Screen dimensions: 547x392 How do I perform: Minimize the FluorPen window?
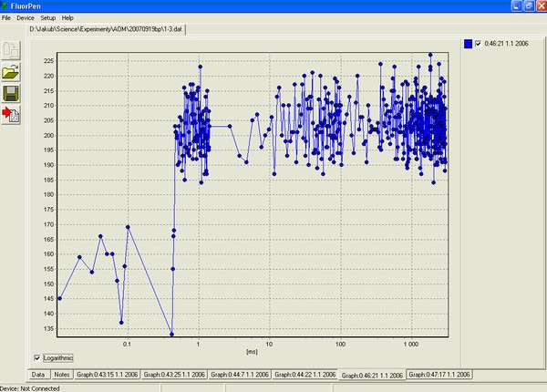pyautogui.click(x=517, y=6)
